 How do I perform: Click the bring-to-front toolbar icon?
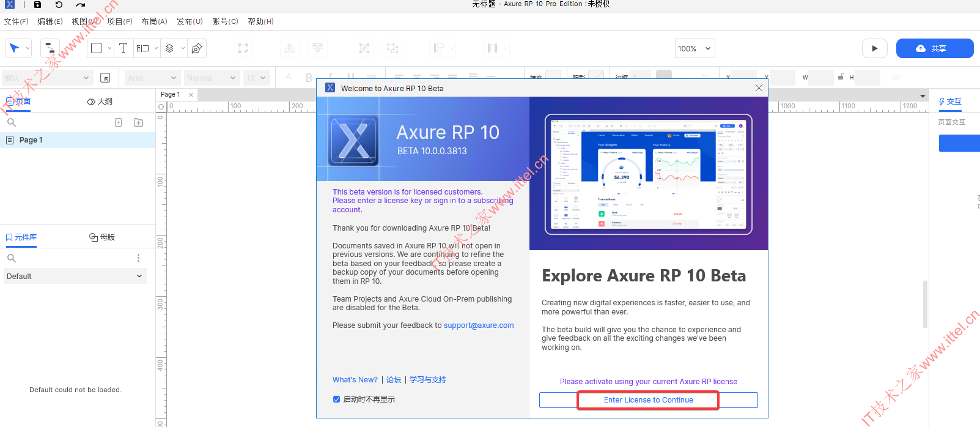click(290, 48)
